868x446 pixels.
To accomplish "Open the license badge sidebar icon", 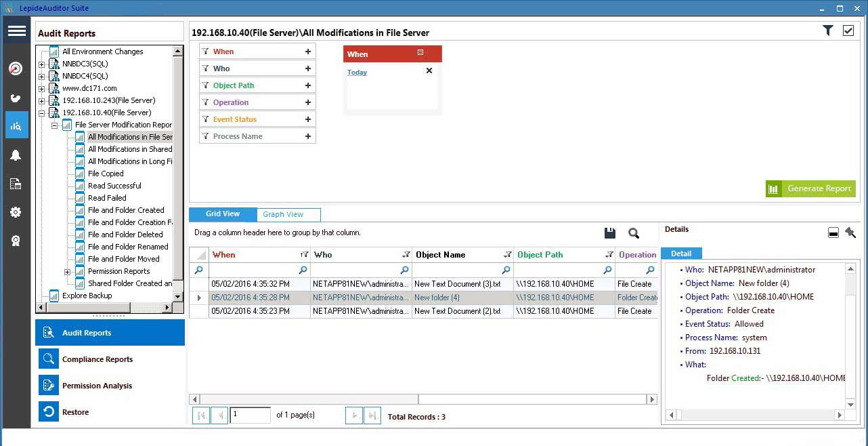I will point(16,241).
